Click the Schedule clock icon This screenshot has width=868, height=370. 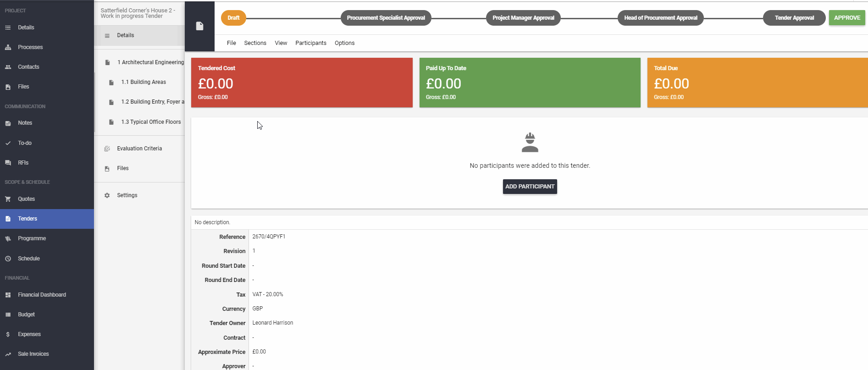tap(8, 259)
